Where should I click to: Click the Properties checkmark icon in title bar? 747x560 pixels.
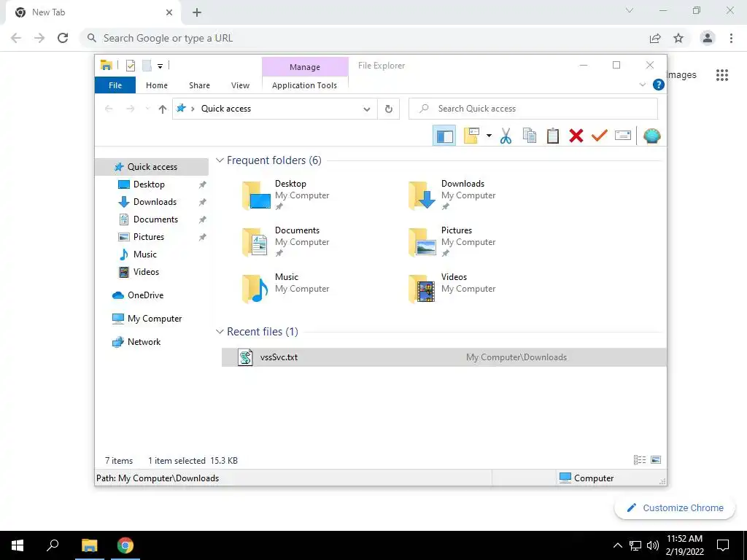[x=130, y=66]
